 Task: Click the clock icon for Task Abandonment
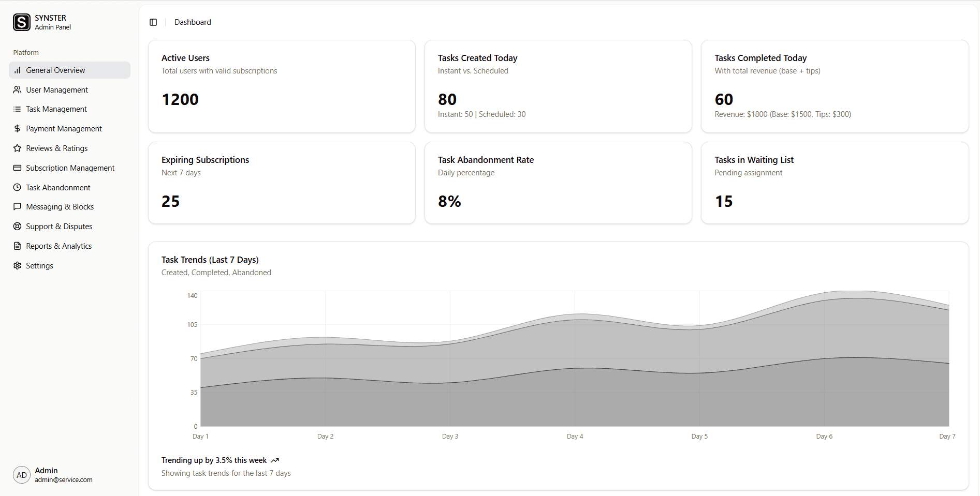[18, 187]
